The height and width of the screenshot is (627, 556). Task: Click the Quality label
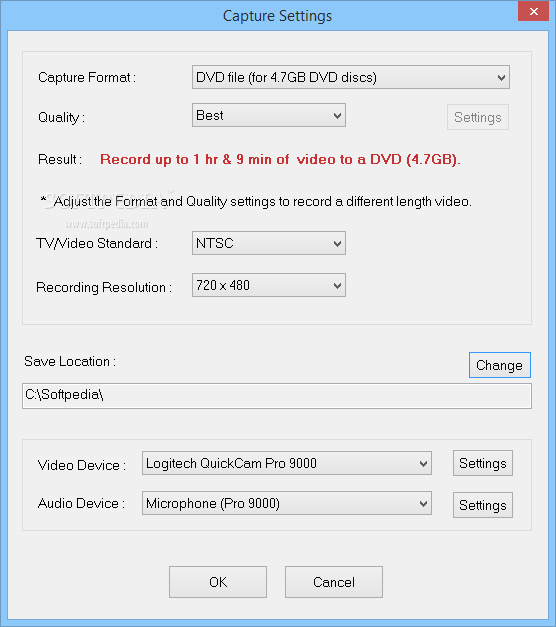point(61,118)
